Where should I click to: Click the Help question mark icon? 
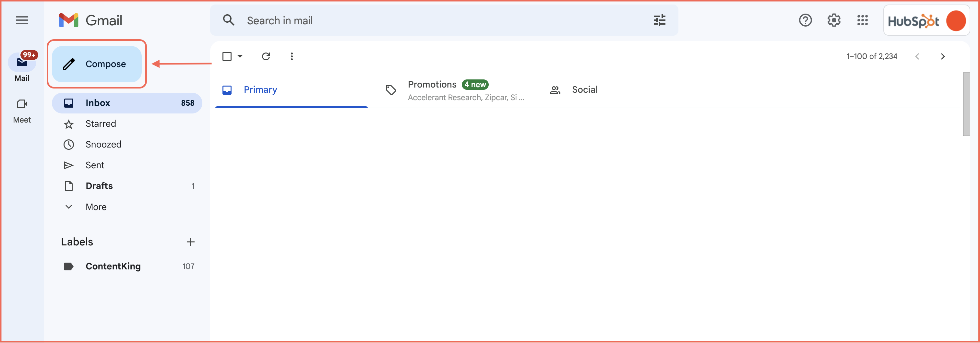pyautogui.click(x=805, y=20)
